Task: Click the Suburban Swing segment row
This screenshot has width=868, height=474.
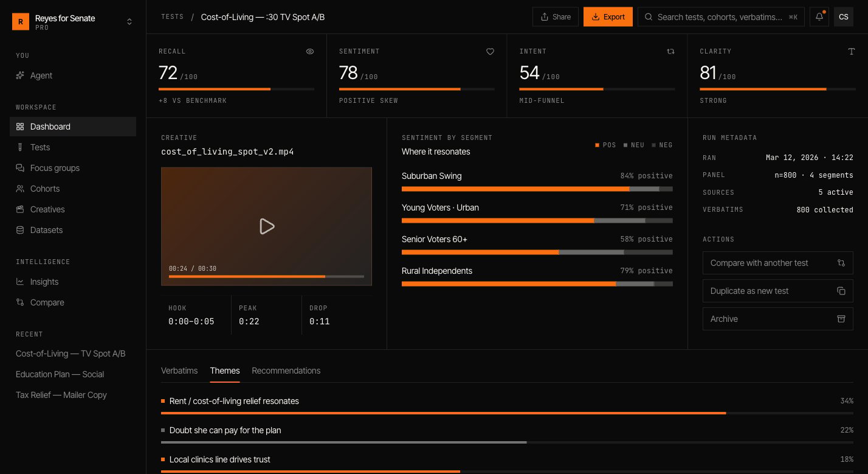Action: click(x=537, y=181)
